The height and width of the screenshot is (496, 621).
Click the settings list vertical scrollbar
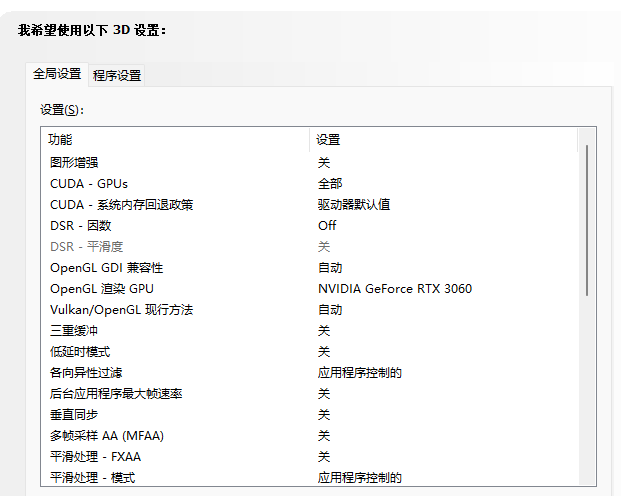point(587,220)
